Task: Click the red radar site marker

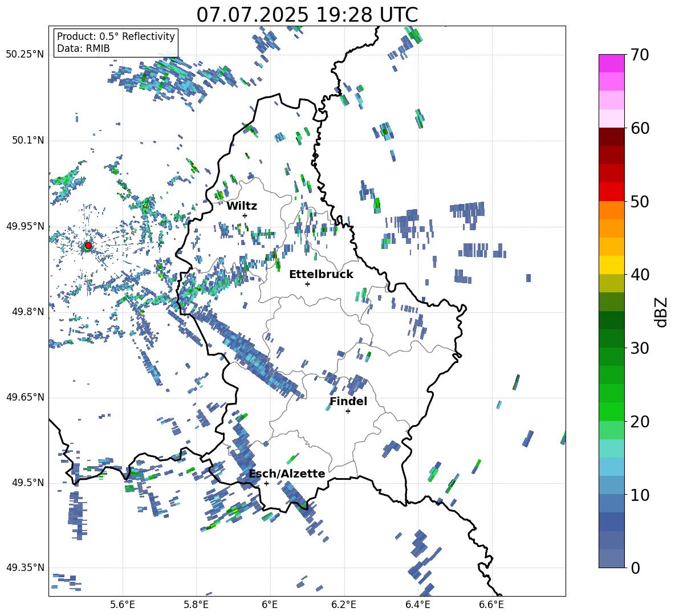Action: pos(88,246)
